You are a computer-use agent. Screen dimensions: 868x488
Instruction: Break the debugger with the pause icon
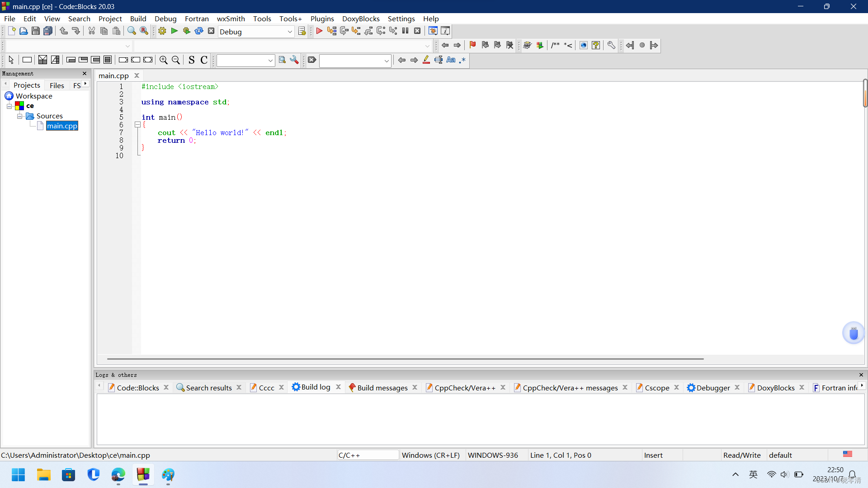[406, 31]
